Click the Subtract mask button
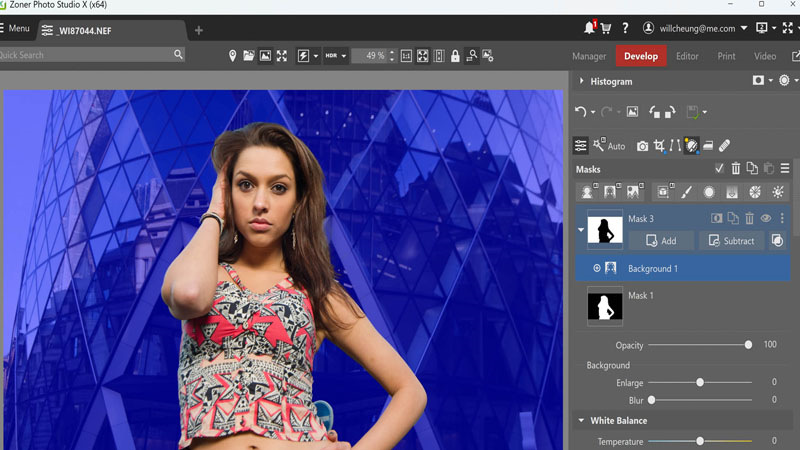The height and width of the screenshot is (450, 800). click(732, 241)
